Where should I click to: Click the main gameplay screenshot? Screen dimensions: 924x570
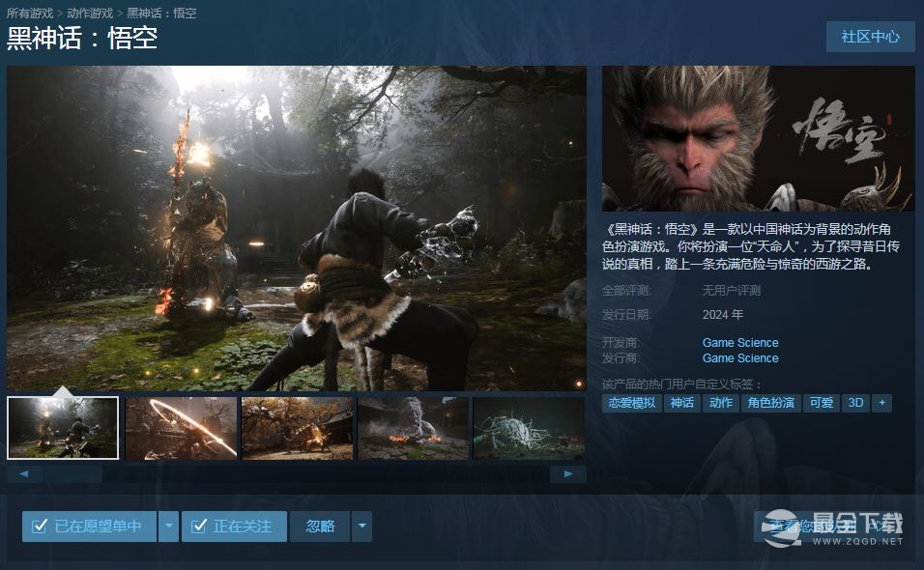tap(297, 228)
